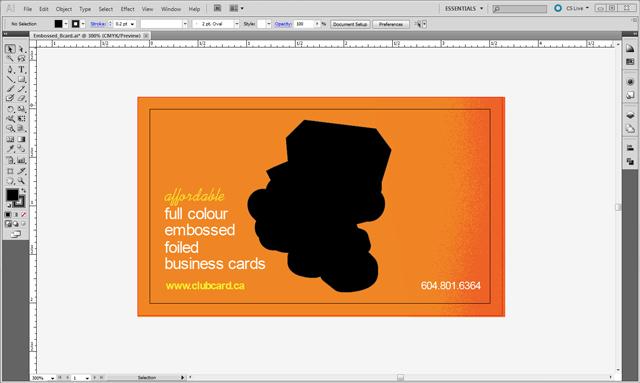The image size is (640, 383).
Task: Select the Type tool in toolbox
Action: pos(22,69)
